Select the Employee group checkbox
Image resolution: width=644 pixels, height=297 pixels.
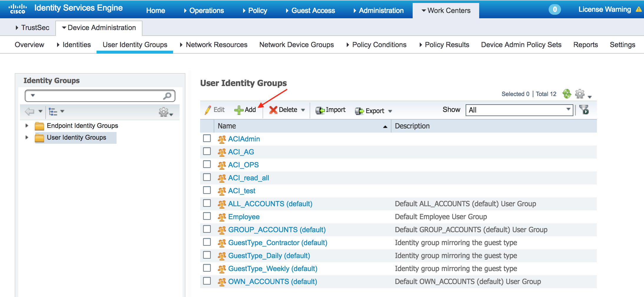pyautogui.click(x=207, y=216)
